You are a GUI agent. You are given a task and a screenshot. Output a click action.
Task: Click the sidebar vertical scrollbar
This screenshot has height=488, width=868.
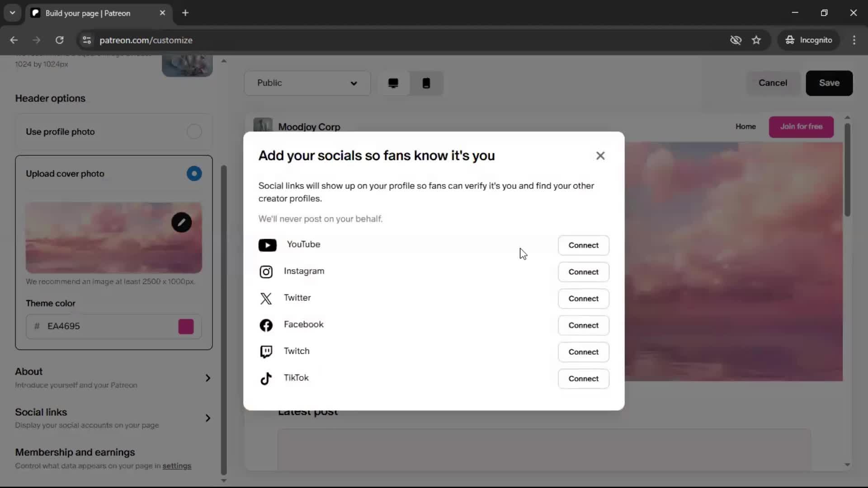(x=223, y=320)
